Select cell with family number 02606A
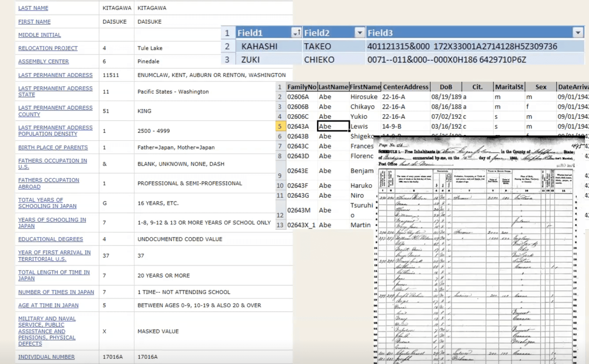Screen dimensions: 589x364 [302, 97]
